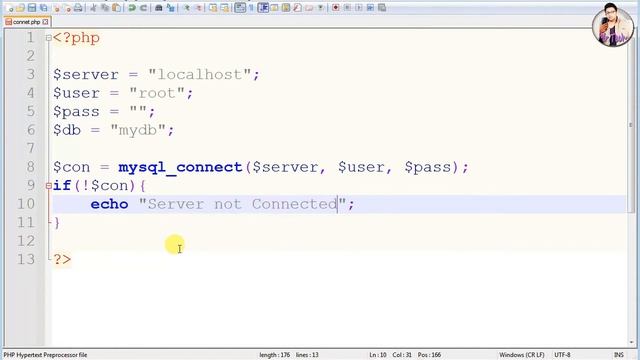The width and height of the screenshot is (640, 360).
Task: Click the Close document toolbar icon
Action: coord(57,8)
